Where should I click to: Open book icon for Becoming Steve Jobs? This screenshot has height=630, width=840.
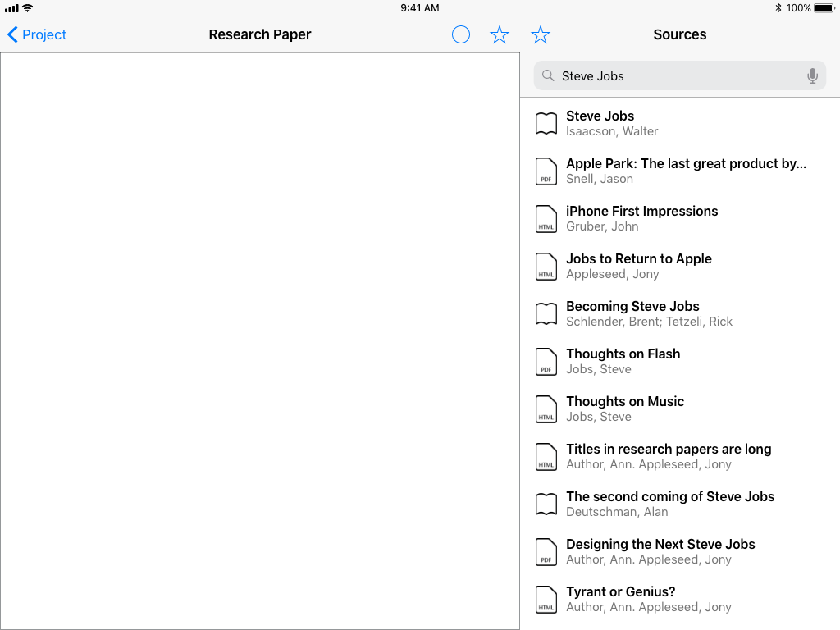click(546, 313)
